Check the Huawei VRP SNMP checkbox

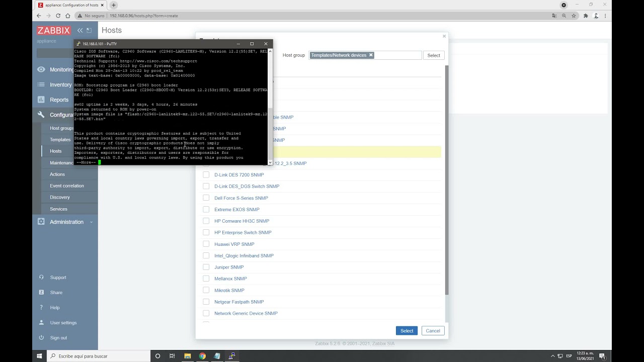click(x=206, y=244)
